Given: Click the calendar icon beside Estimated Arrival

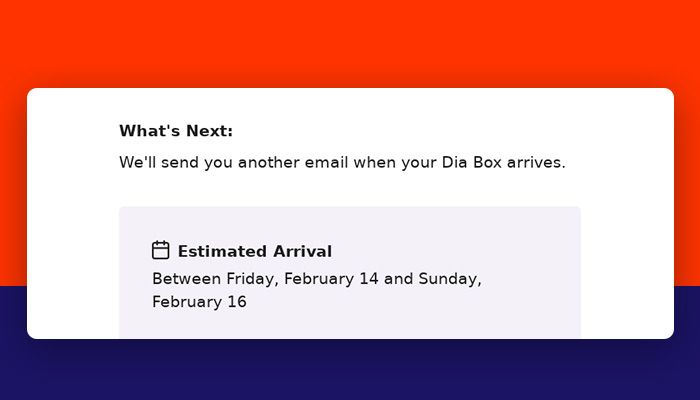Looking at the screenshot, I should click(160, 250).
